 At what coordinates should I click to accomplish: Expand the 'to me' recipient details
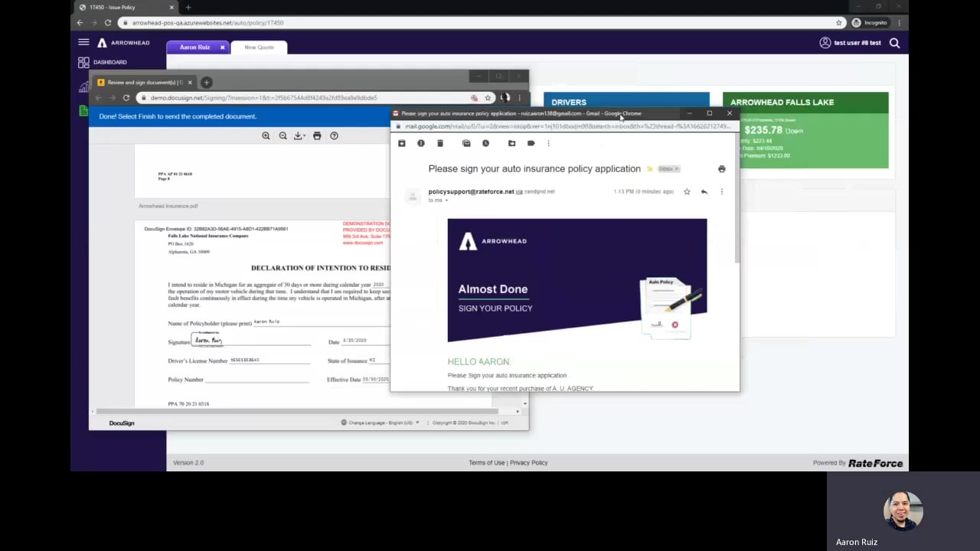(446, 201)
